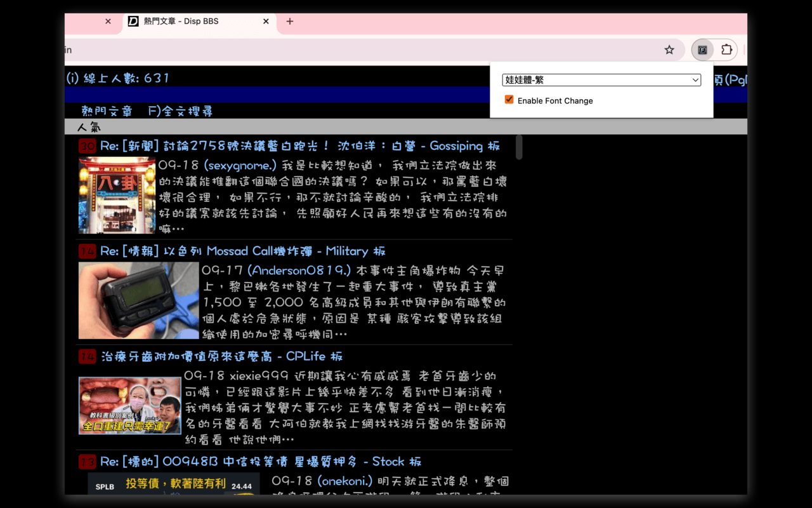Open the Chrome extensions puzzle icon
The width and height of the screenshot is (812, 508).
tap(726, 50)
